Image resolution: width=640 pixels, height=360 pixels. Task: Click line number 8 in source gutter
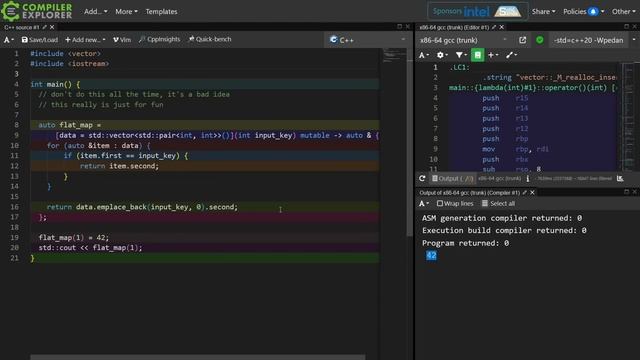click(16, 125)
